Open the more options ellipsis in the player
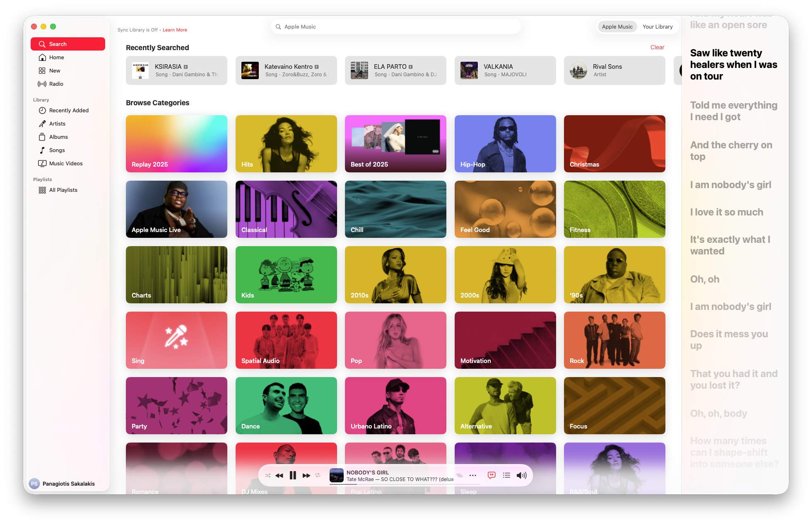This screenshot has height=525, width=812. click(x=472, y=475)
